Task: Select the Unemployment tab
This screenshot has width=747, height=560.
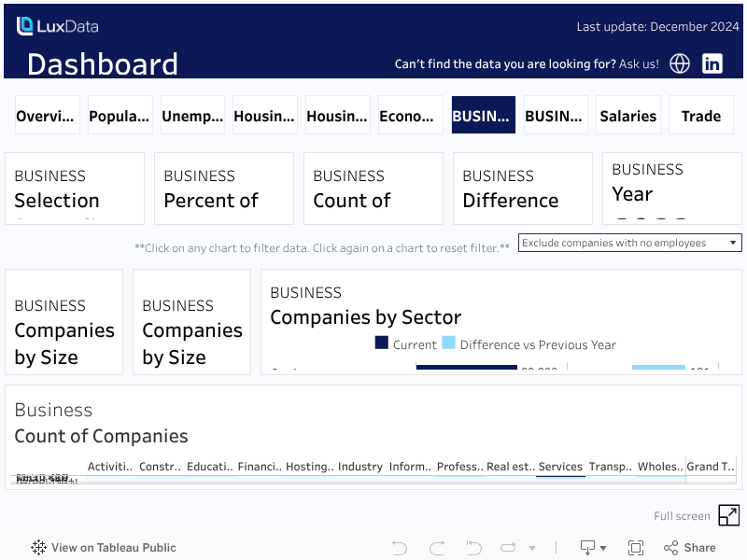Action: pyautogui.click(x=192, y=116)
